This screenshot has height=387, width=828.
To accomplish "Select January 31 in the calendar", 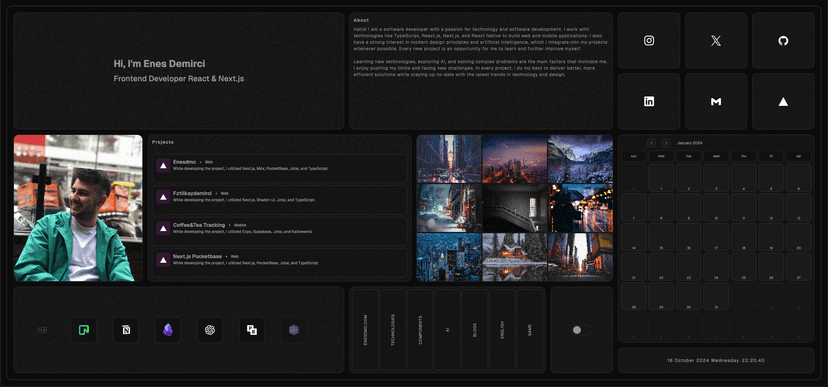I will coord(716,296).
